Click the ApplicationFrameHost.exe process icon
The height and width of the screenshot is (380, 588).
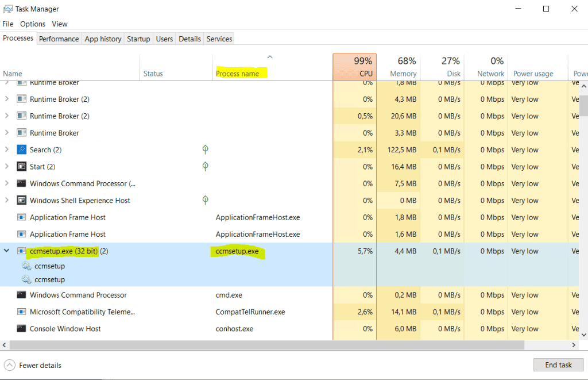(x=21, y=217)
